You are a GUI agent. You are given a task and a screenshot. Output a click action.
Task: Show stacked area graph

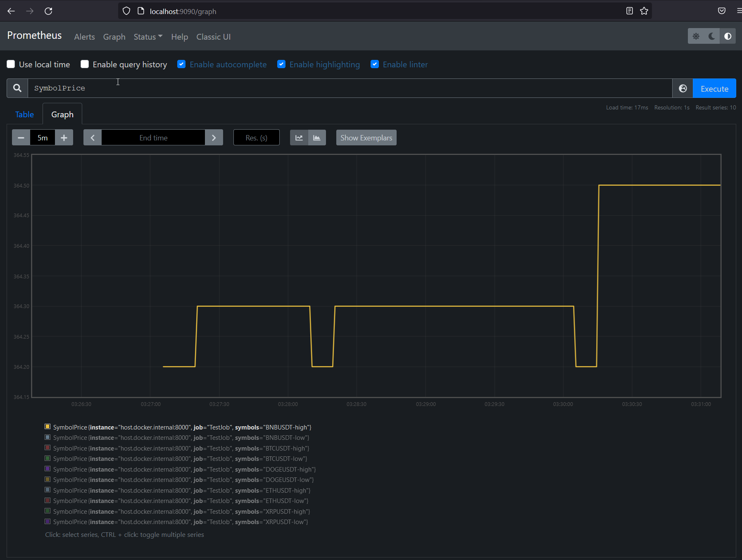coord(317,138)
